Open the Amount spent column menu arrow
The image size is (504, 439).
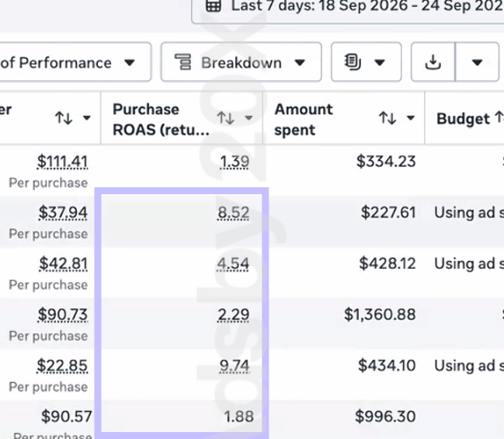(x=411, y=118)
